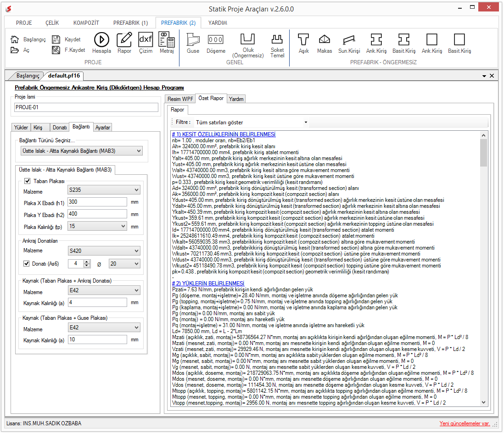This screenshot has width=504, height=434.
Task: Select the I-section Basit.Kiriş tool
Action: 404,43
